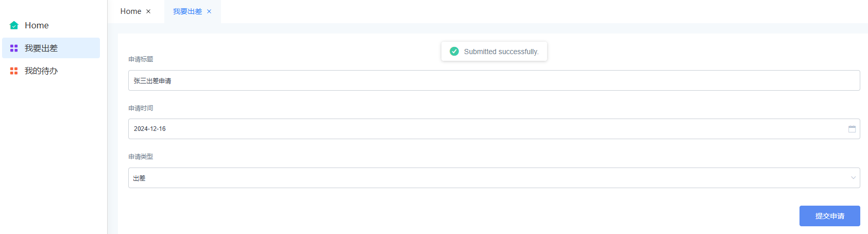Click the 提交申请 submit button
This screenshot has width=868, height=234.
point(830,216)
